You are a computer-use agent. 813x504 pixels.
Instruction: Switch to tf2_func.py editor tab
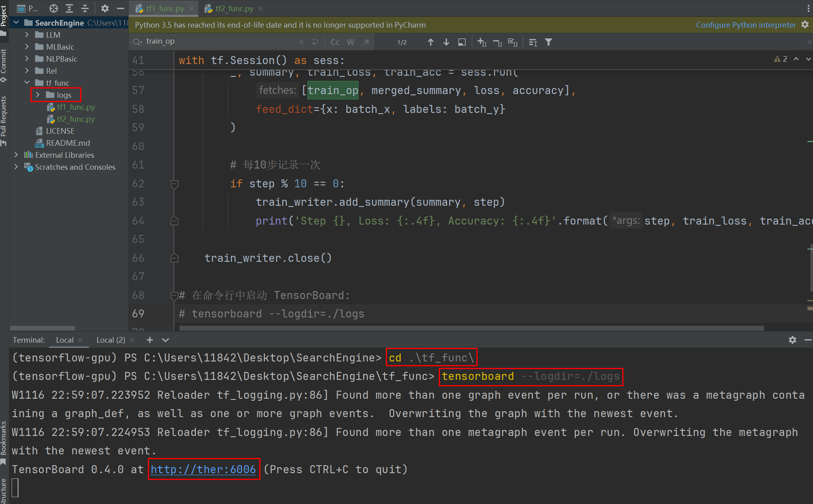point(234,8)
